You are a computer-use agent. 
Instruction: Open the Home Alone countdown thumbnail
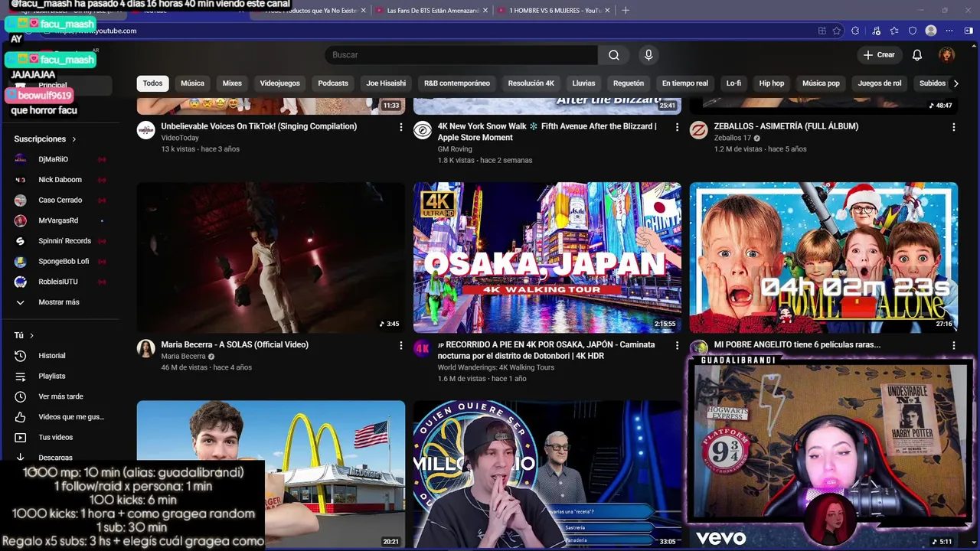pyautogui.click(x=823, y=257)
